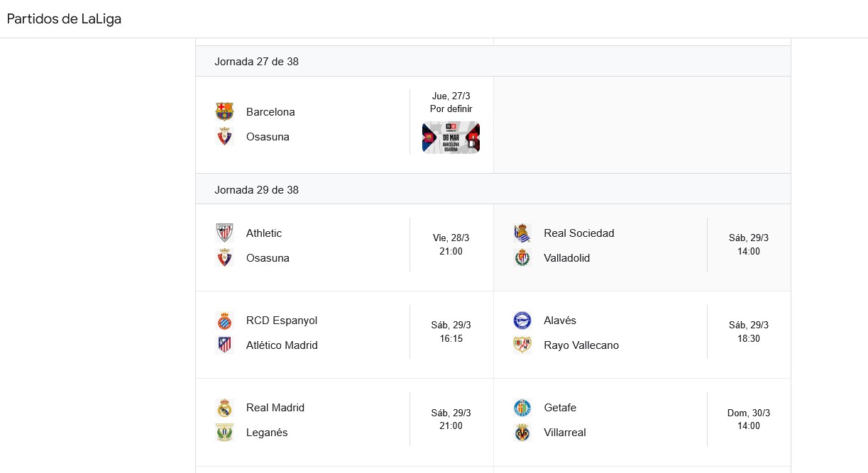Viewport: 868px width, 473px height.
Task: Click the Athletic club crest icon
Action: [x=224, y=233]
